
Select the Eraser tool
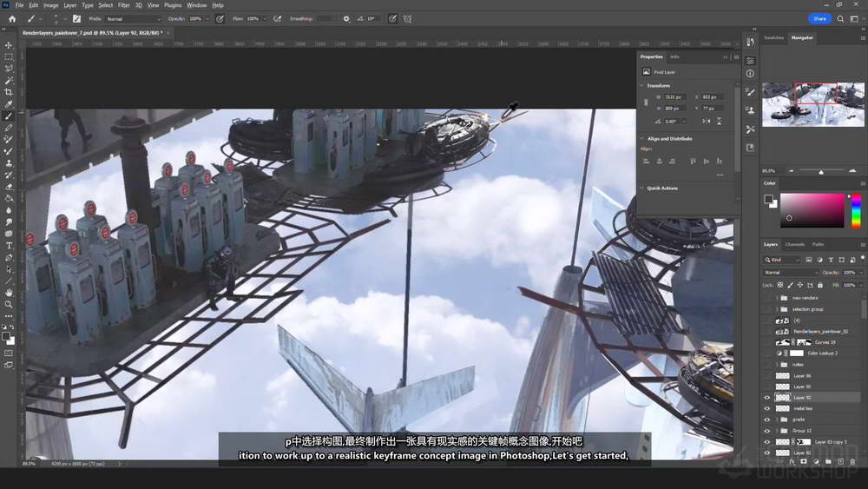coord(9,187)
